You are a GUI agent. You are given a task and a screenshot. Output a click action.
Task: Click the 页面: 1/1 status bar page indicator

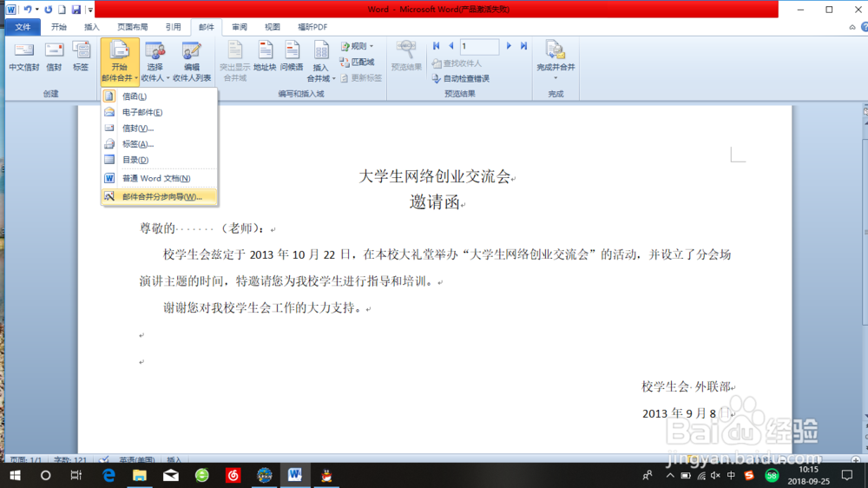point(26,459)
